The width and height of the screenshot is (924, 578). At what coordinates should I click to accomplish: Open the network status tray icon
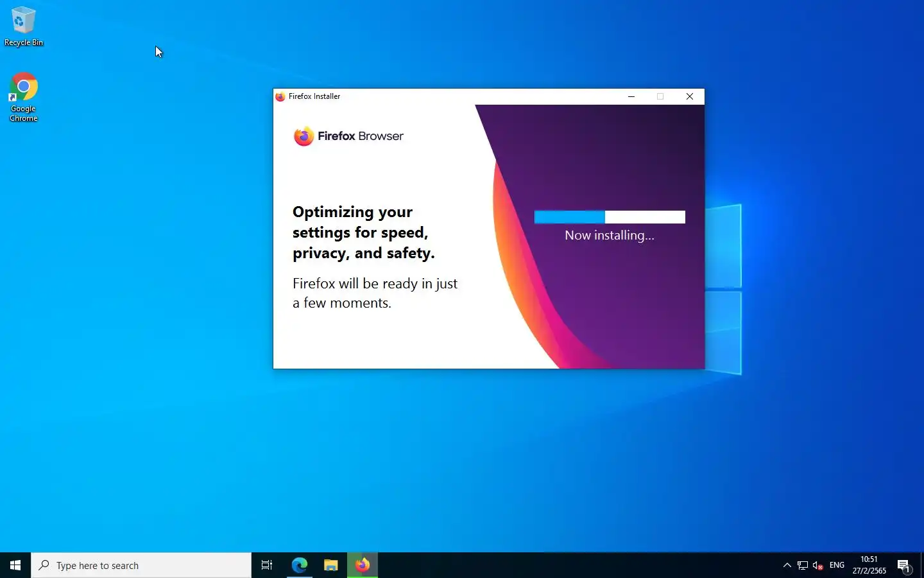point(803,565)
